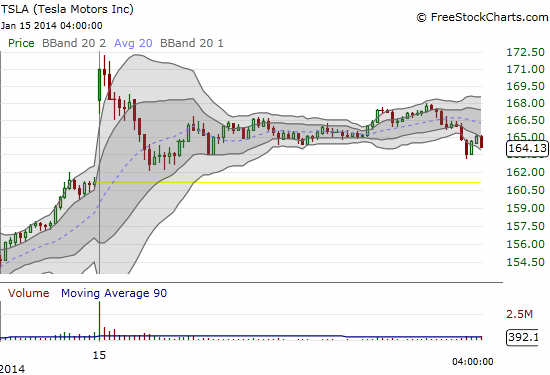Click the current price tag 164.13

(x=527, y=148)
